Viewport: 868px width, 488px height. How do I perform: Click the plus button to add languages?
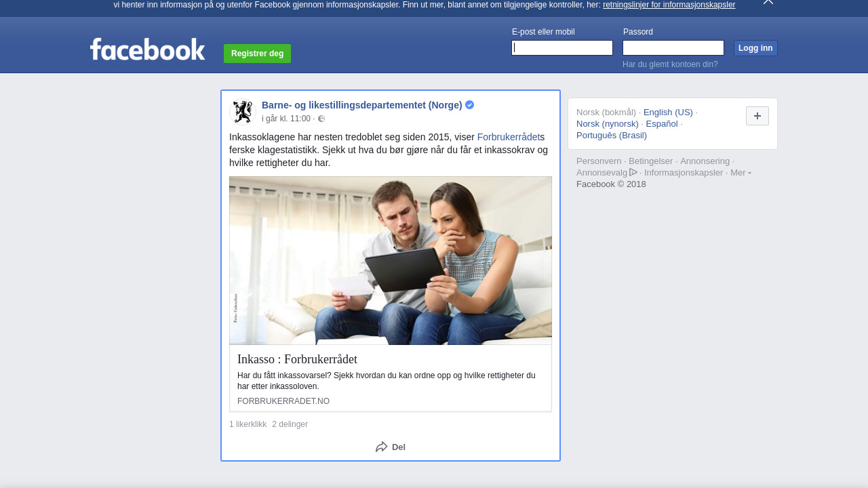tap(757, 116)
